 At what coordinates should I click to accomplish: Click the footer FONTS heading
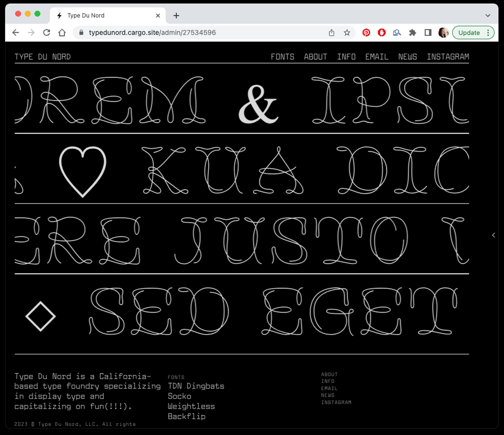click(x=176, y=377)
